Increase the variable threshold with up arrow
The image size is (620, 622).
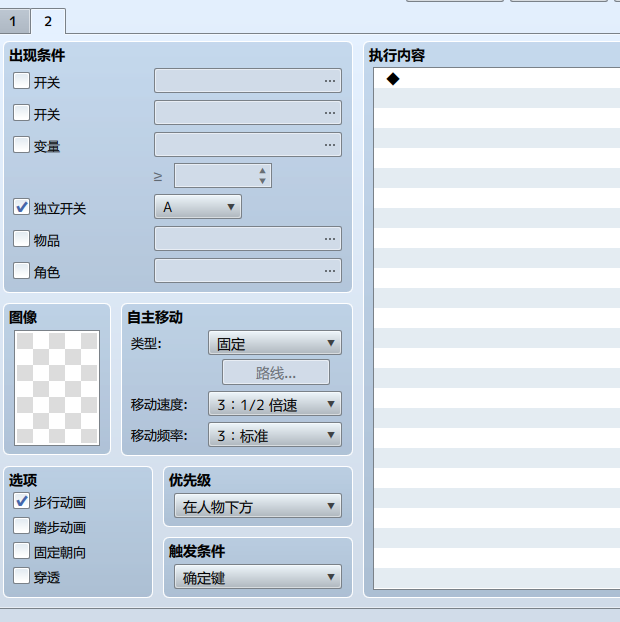[x=262, y=171]
